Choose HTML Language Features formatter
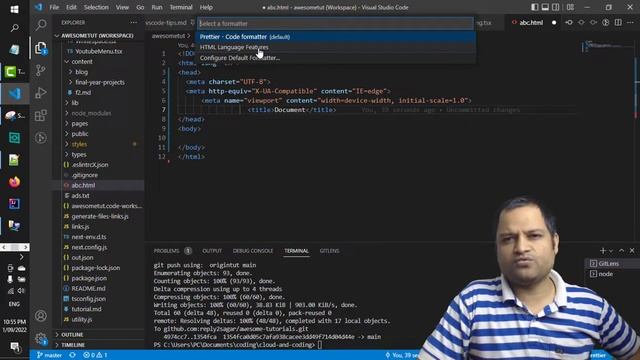 click(x=336, y=47)
